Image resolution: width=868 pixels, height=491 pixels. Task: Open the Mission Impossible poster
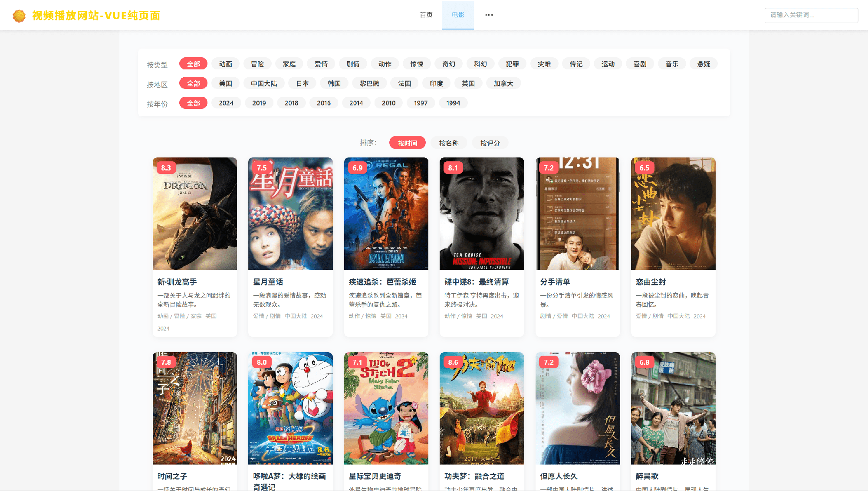pyautogui.click(x=482, y=213)
